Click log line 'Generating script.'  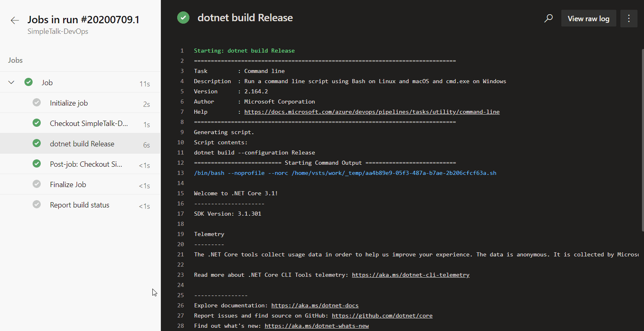(x=224, y=132)
